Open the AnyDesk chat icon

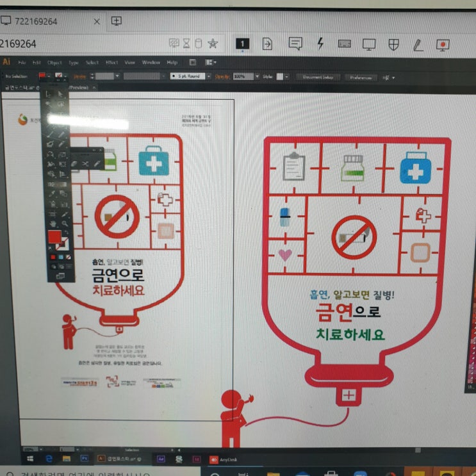point(295,44)
